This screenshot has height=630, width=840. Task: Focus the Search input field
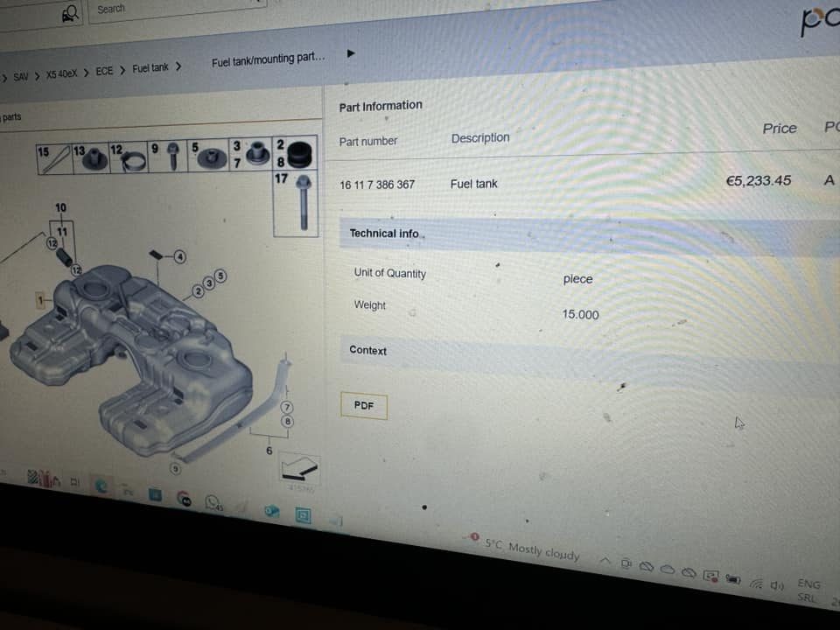pos(177,9)
